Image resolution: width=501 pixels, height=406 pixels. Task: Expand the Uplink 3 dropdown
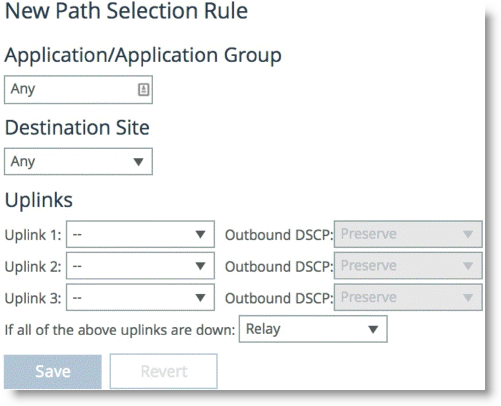(140, 297)
